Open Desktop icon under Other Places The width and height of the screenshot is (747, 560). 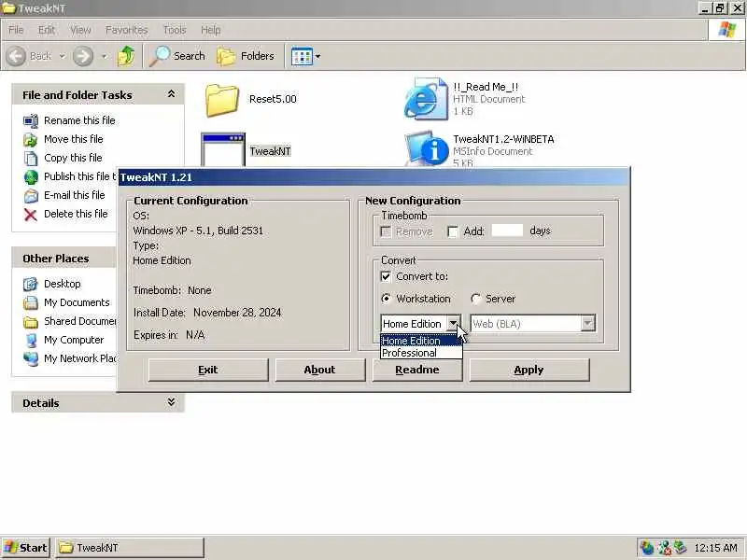(31, 285)
